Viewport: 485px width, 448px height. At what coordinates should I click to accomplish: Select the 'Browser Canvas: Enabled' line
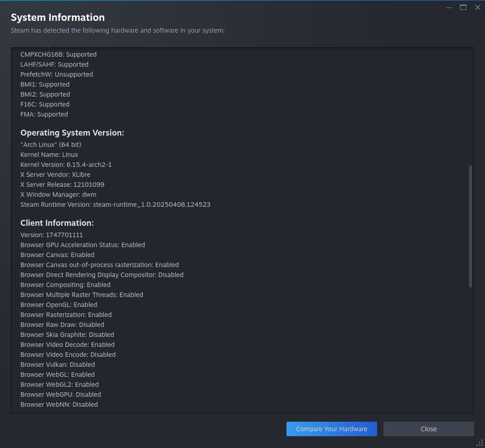point(58,255)
